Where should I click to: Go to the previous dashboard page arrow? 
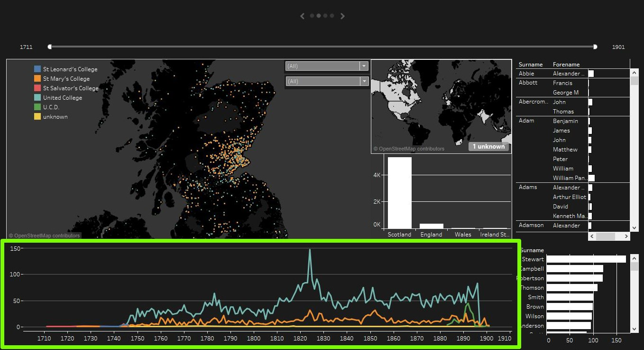[x=303, y=16]
